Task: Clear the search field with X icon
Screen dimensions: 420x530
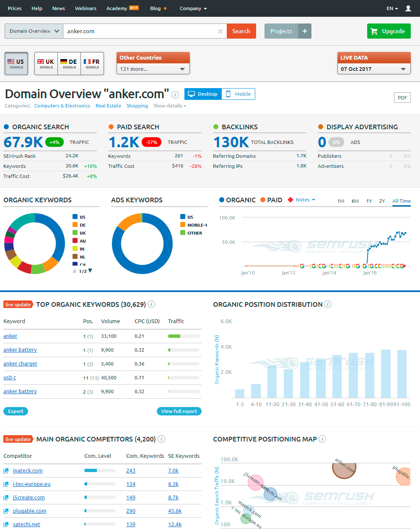Action: (220, 31)
